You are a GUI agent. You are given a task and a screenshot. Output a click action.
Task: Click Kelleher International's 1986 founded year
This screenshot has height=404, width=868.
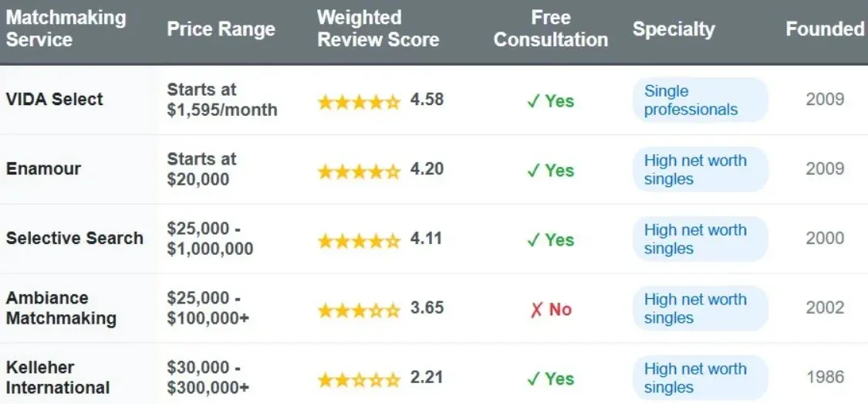click(x=825, y=378)
